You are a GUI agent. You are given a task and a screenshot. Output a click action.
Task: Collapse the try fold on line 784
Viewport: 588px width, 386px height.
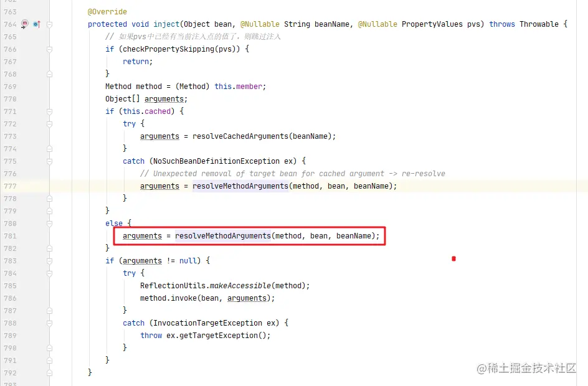coord(49,273)
